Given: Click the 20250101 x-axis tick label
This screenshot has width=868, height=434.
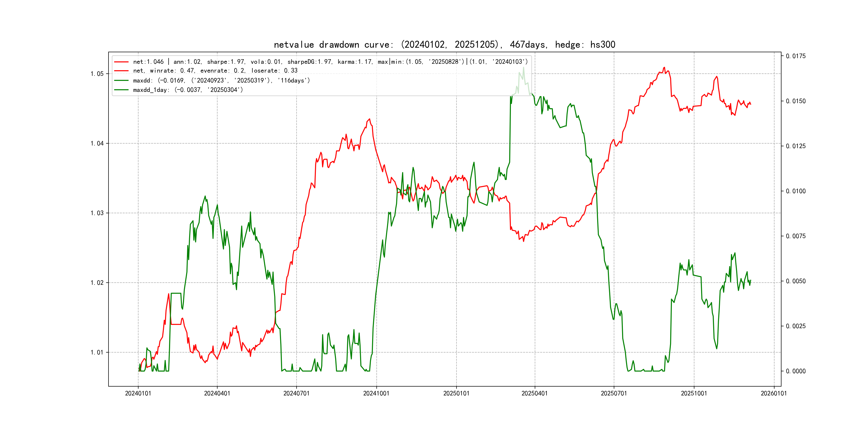Looking at the screenshot, I should pos(456,393).
